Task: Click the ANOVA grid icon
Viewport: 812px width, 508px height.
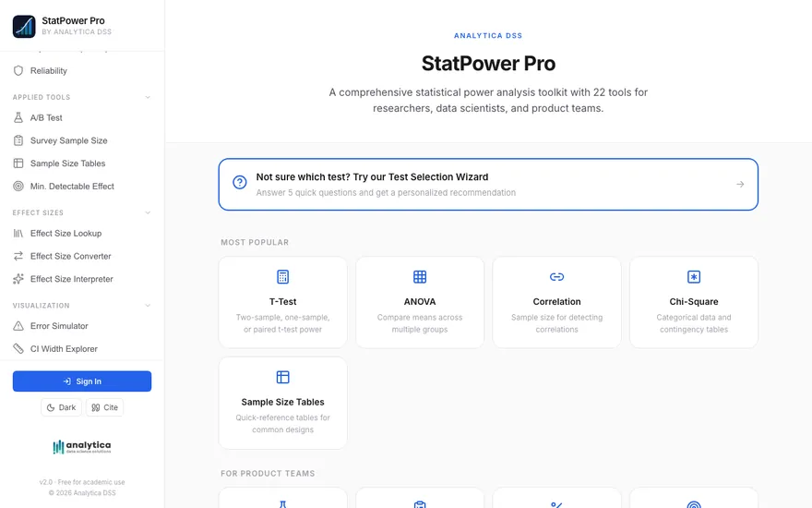Action: 420,277
